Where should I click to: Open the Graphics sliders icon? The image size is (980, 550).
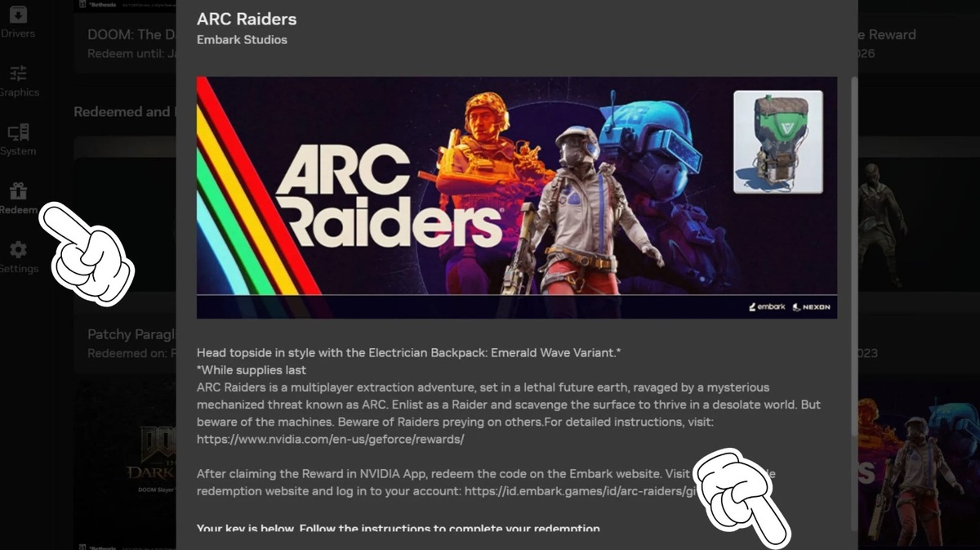pos(18,74)
